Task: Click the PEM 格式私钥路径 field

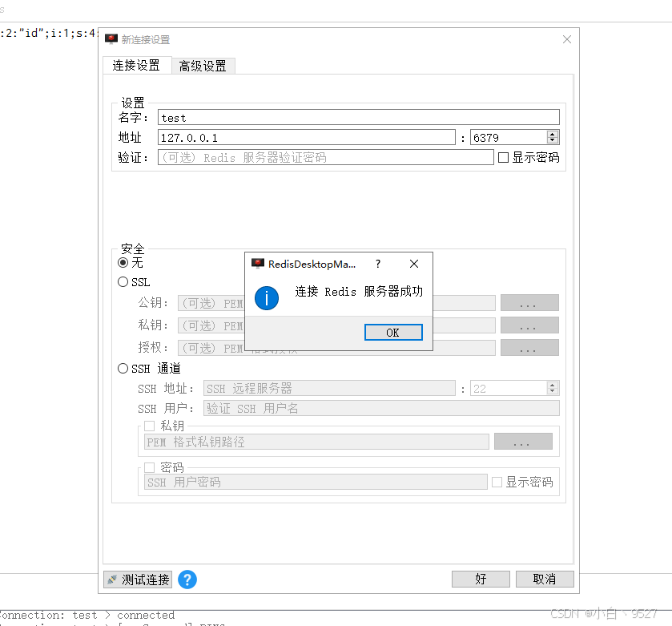Action: click(x=316, y=442)
